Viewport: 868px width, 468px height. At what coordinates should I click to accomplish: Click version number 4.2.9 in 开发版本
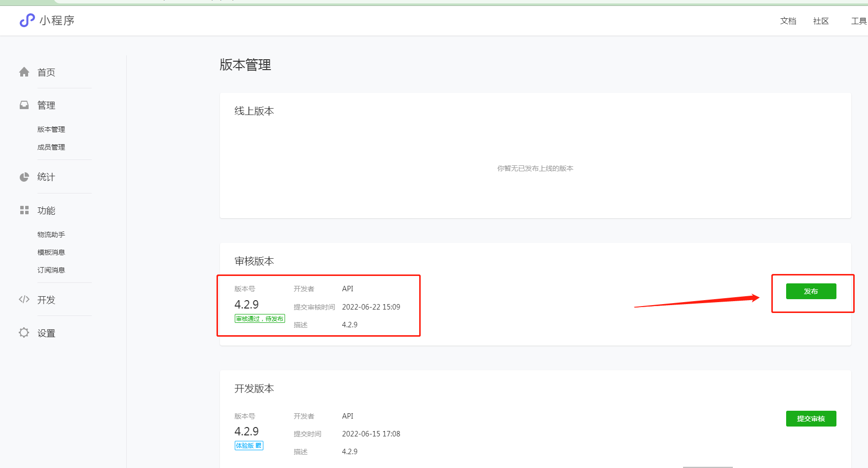[247, 431]
